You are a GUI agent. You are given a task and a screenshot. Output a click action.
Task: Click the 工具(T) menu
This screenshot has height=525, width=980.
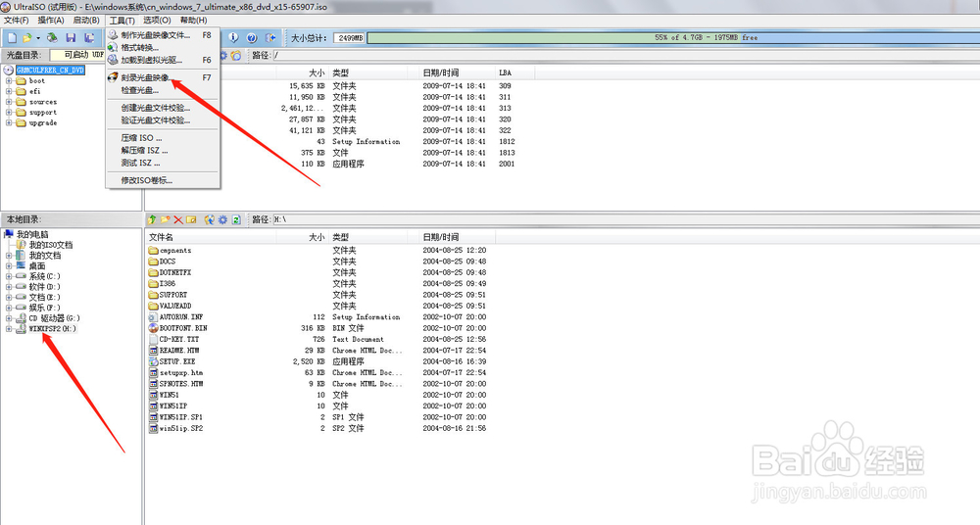coord(122,21)
